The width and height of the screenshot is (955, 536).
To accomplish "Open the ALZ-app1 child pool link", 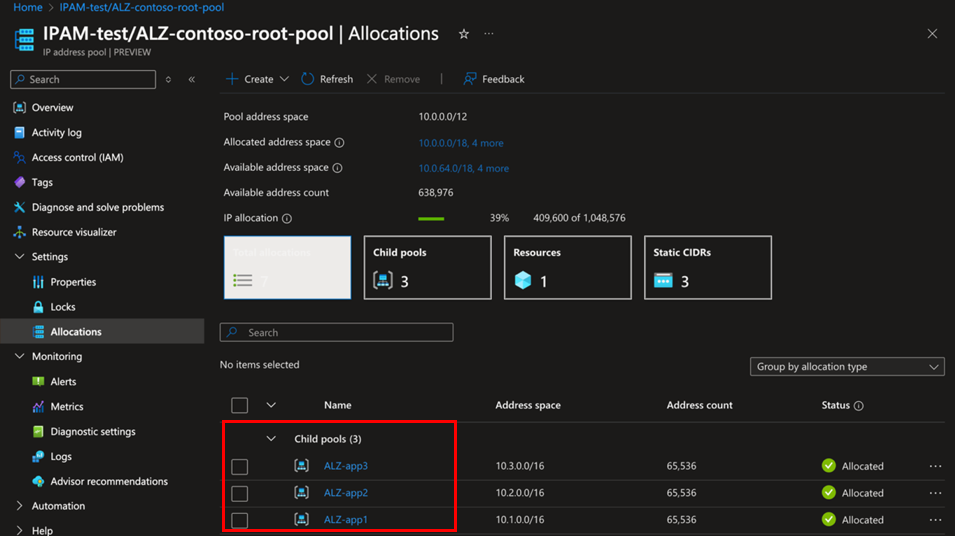I will coord(346,520).
